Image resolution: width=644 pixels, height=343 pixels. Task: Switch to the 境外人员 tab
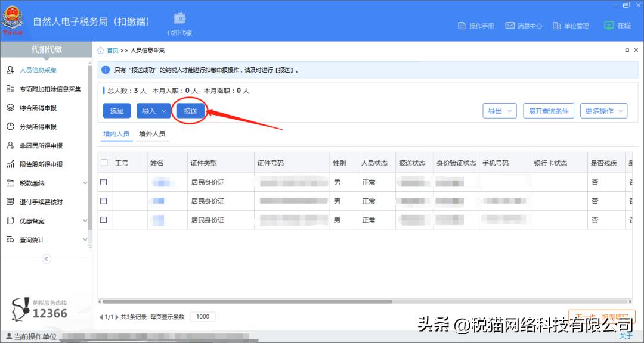[153, 133]
